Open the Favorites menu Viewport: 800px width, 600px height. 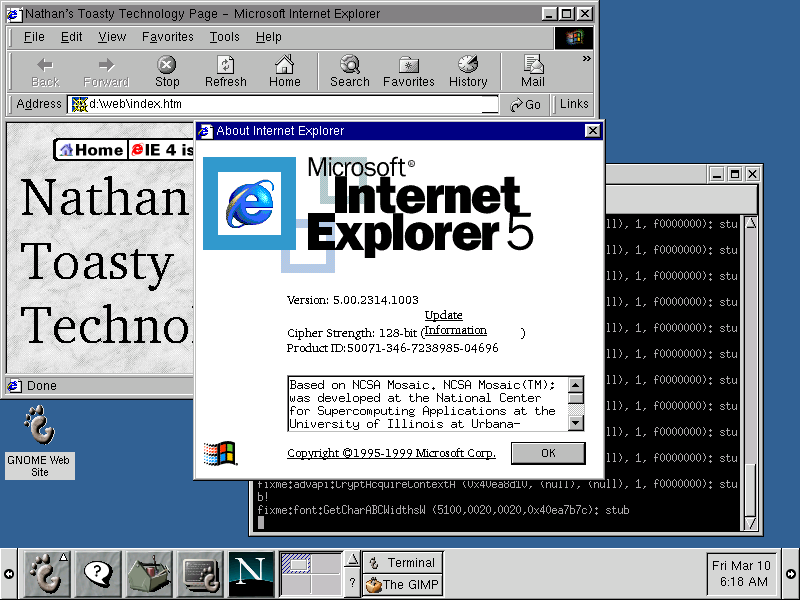tap(167, 37)
